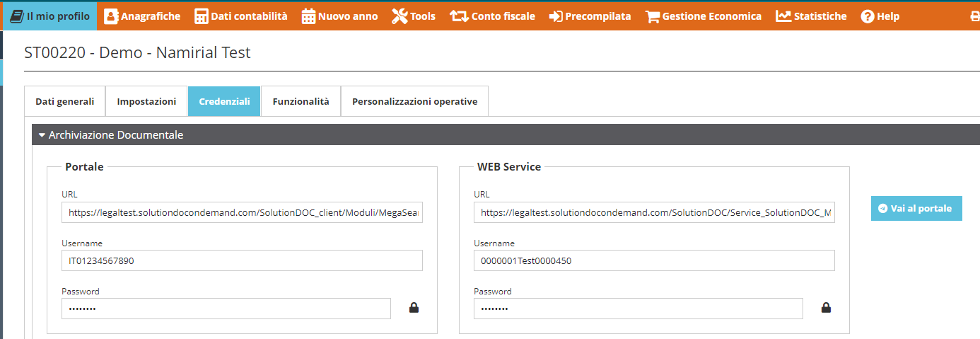This screenshot has width=980, height=339.
Task: Select the Funzionalità tab
Action: pos(301,101)
